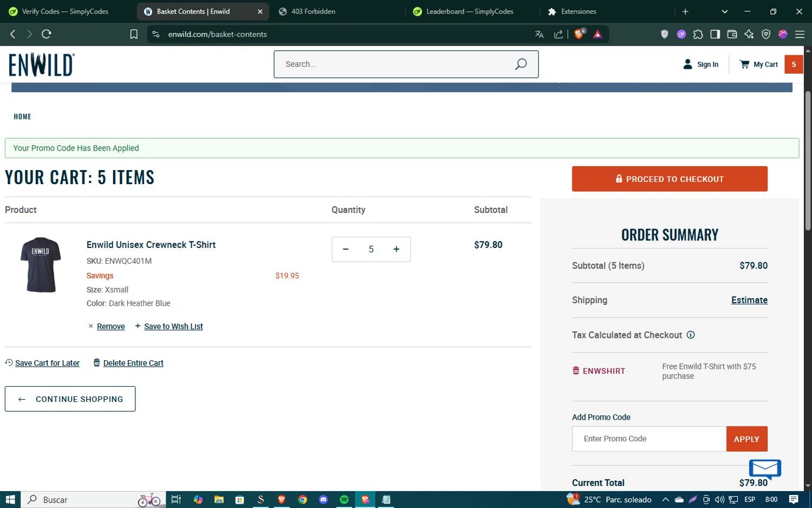
Task: Click the Enwild logo
Action: (41, 64)
